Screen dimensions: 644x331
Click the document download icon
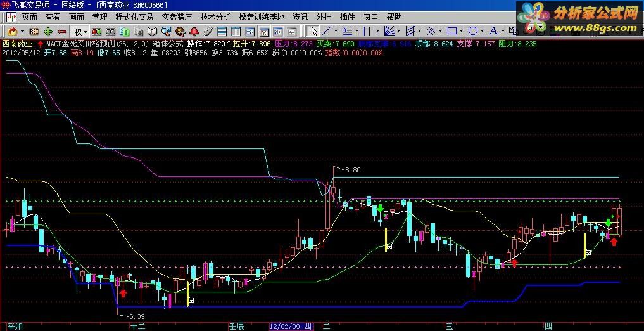(x=139, y=31)
